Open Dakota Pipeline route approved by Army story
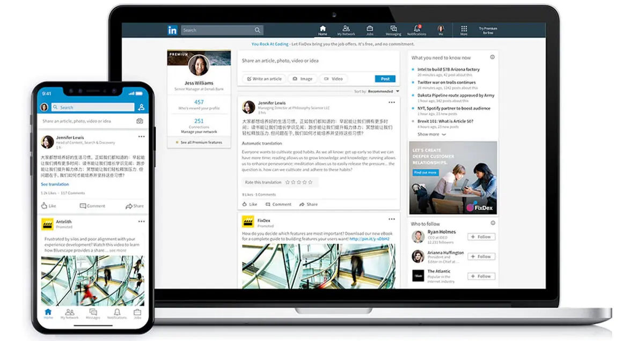This screenshot has height=341, width=644. pyautogui.click(x=456, y=95)
